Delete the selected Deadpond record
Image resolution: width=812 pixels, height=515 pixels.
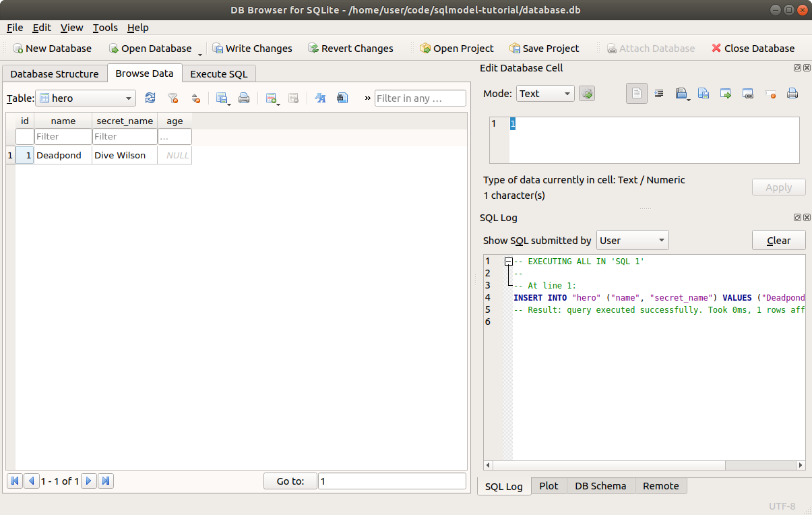coord(293,98)
